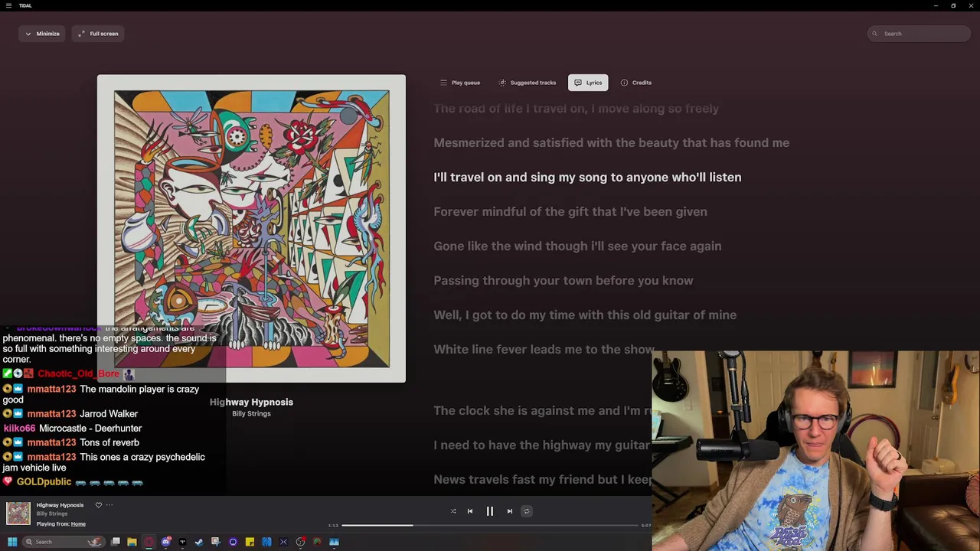Viewport: 980px width, 551px height.
Task: Open Discord from the taskbar
Action: [166, 542]
